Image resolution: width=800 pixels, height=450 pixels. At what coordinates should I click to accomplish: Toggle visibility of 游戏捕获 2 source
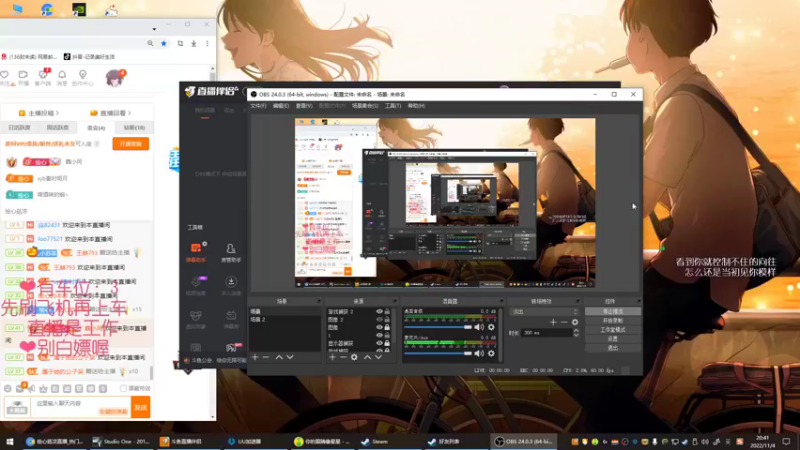tap(379, 311)
